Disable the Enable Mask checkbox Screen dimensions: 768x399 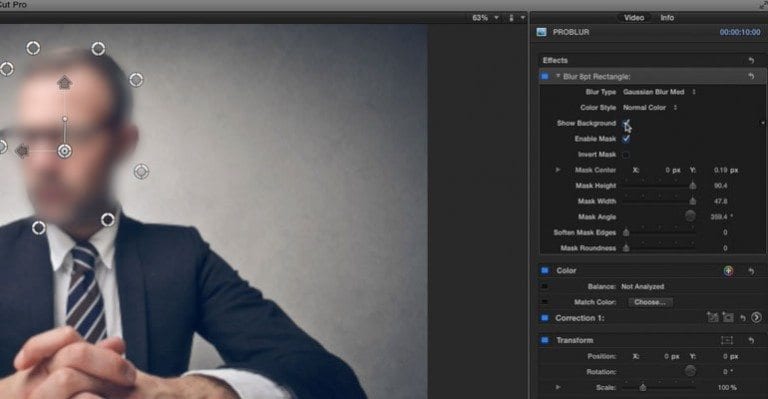626,139
